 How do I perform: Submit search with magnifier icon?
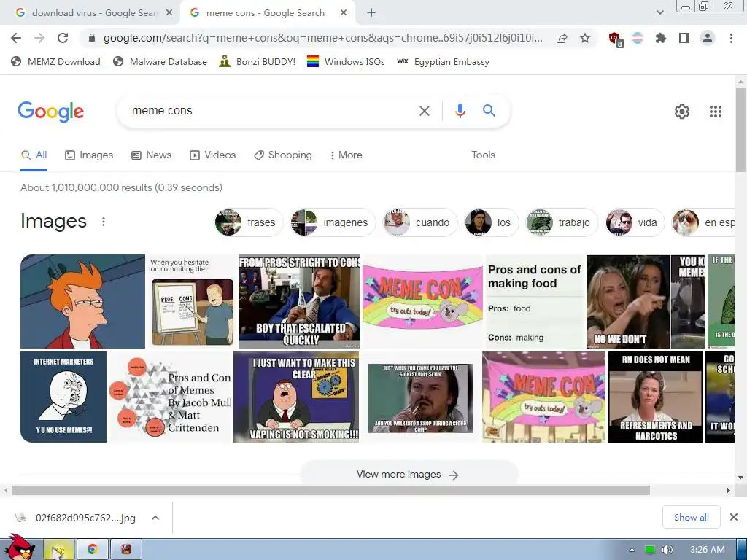[489, 111]
